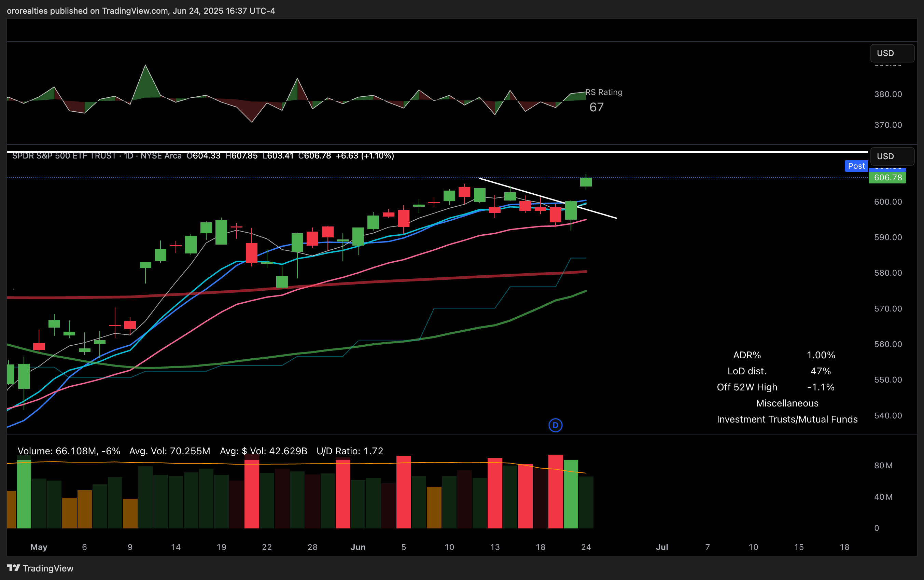Click the 370.00 label on the RS pane axis

pyautogui.click(x=888, y=125)
